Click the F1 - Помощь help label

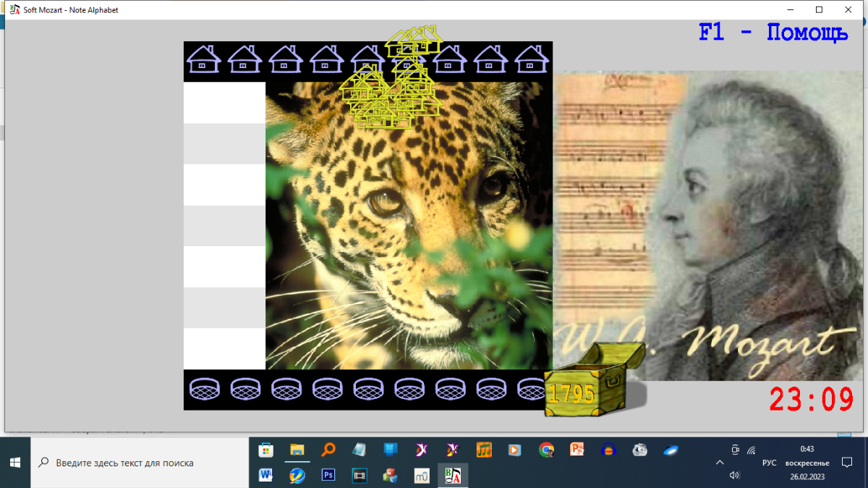tap(773, 33)
